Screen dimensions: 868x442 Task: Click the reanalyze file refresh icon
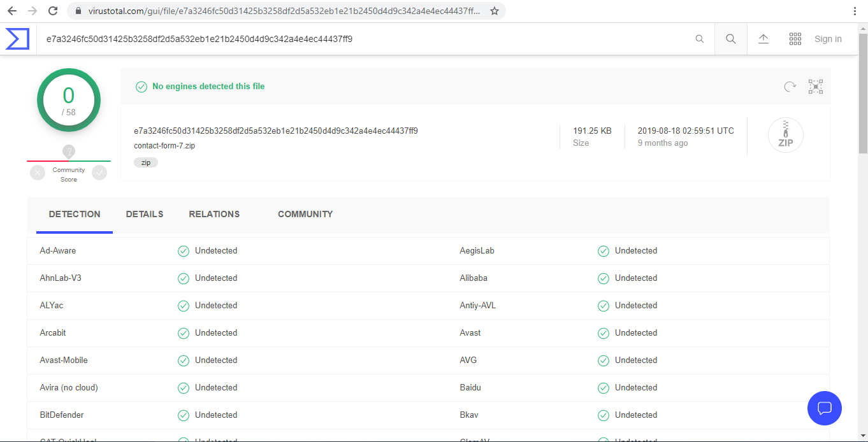point(790,87)
